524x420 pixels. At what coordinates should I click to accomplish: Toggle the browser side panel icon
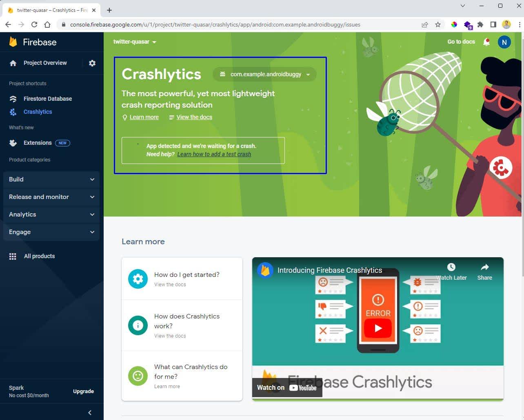(493, 24)
